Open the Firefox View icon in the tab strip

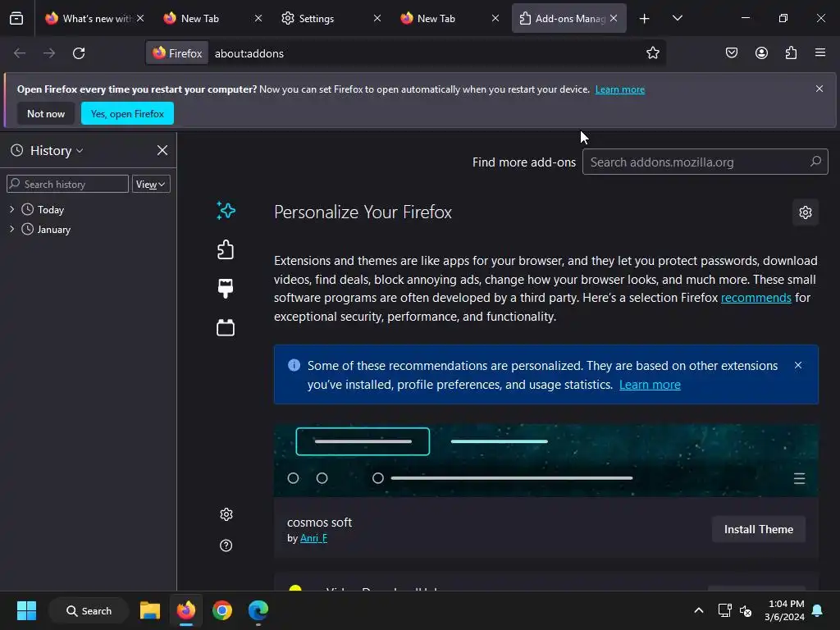click(16, 18)
